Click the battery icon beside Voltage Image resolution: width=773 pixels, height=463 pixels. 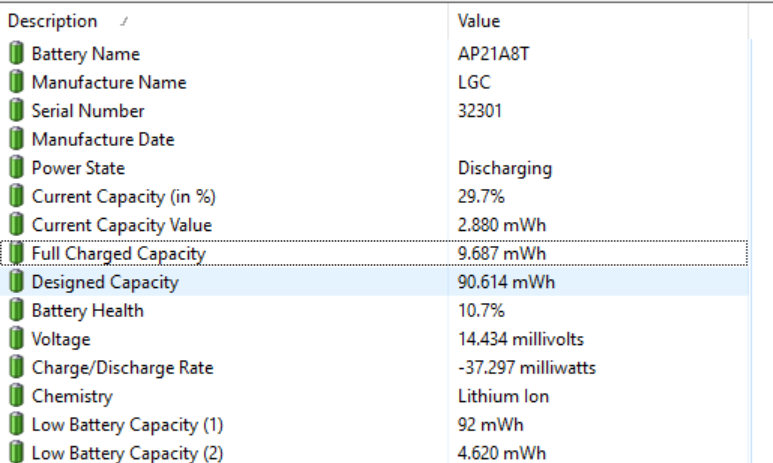(16, 339)
